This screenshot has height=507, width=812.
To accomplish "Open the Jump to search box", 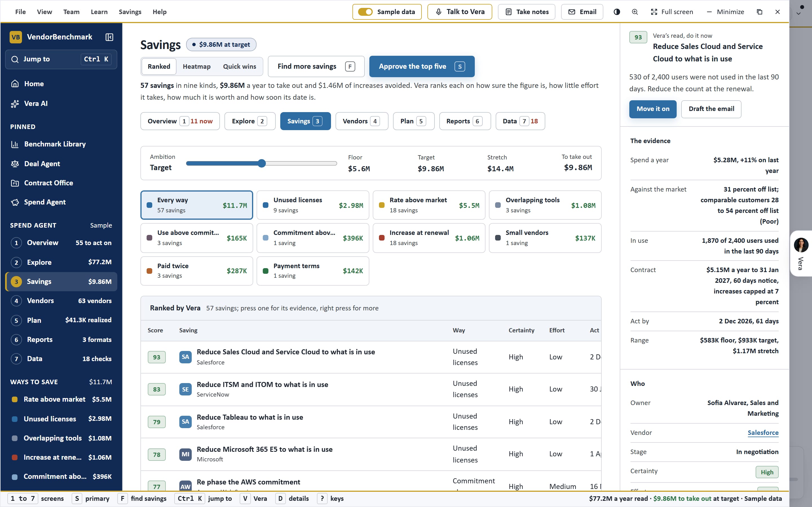I will click(x=61, y=59).
